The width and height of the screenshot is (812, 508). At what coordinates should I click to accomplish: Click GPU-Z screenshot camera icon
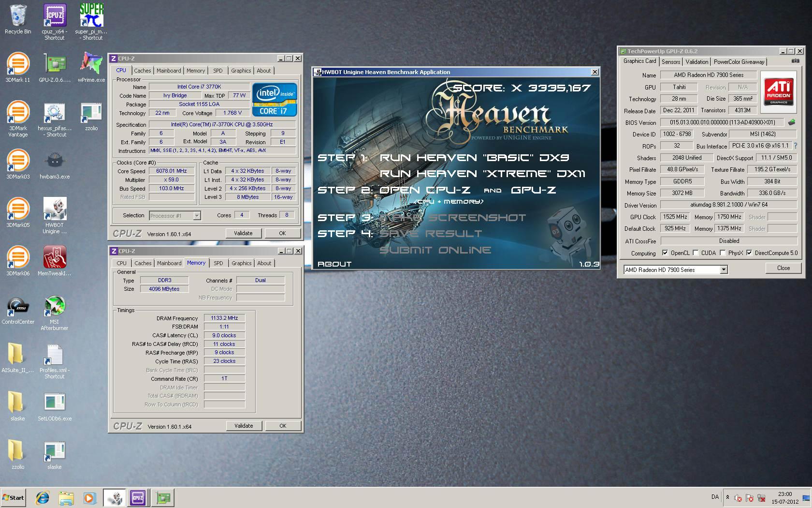click(795, 61)
